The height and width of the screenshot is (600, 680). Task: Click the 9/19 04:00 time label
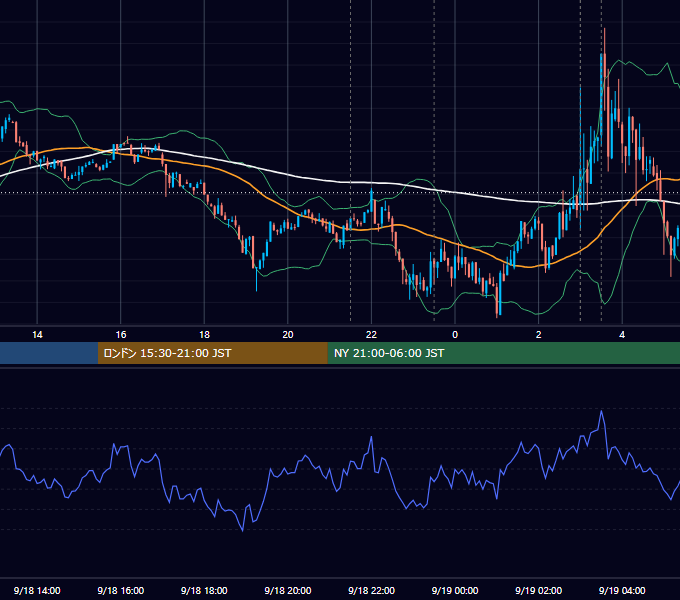tap(622, 590)
